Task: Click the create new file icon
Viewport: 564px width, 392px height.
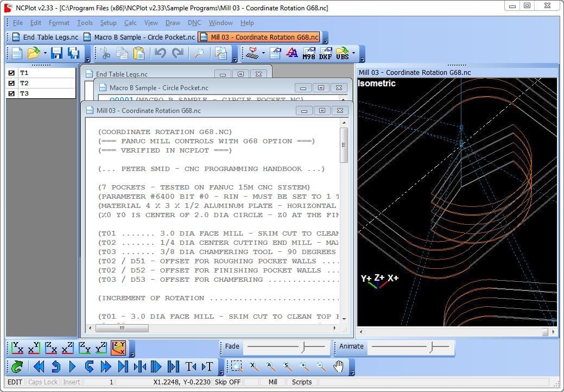Action: pos(17,53)
